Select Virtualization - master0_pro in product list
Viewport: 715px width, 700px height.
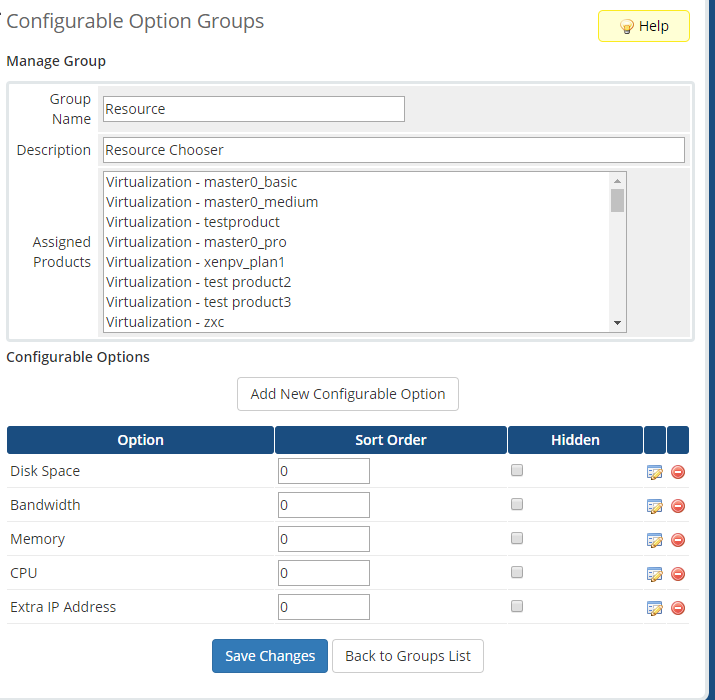point(196,242)
